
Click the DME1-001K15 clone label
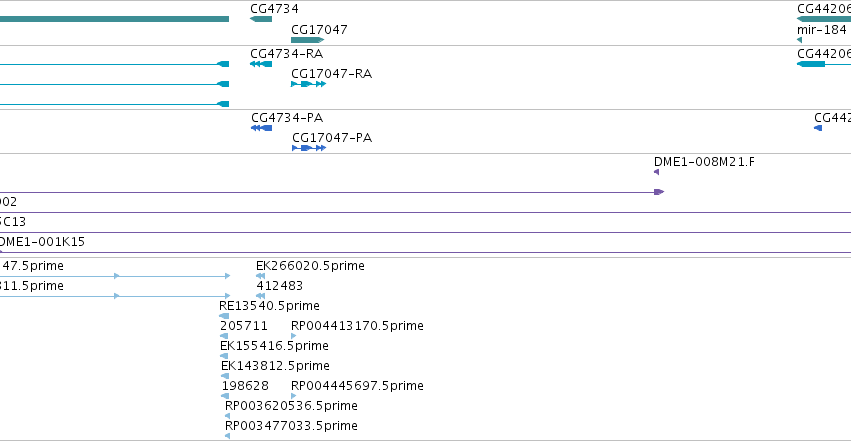(43, 241)
